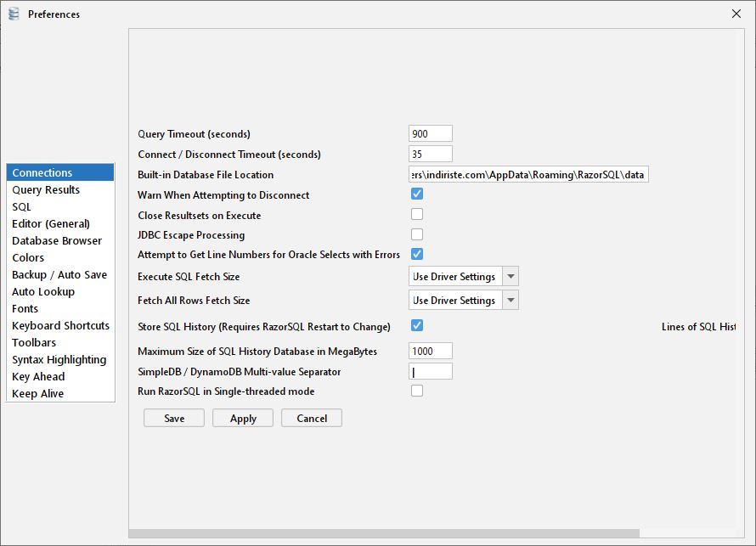Click the Cancel button

click(312, 419)
